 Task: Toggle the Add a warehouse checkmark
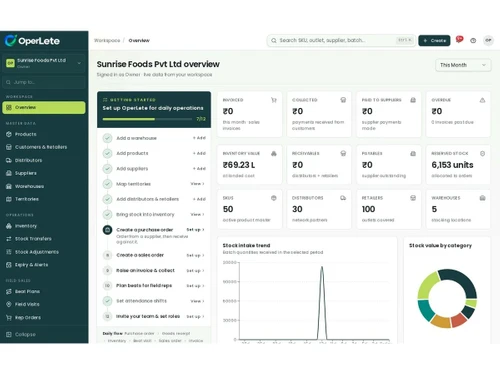(x=107, y=138)
